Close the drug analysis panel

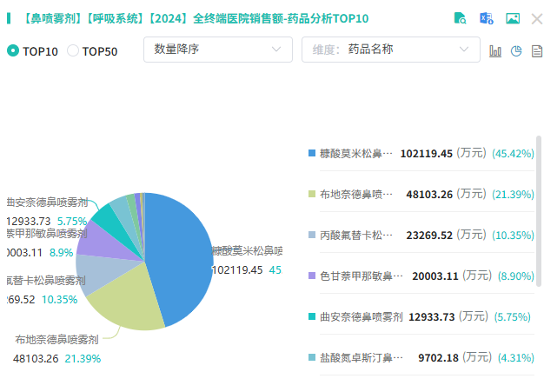[535, 18]
